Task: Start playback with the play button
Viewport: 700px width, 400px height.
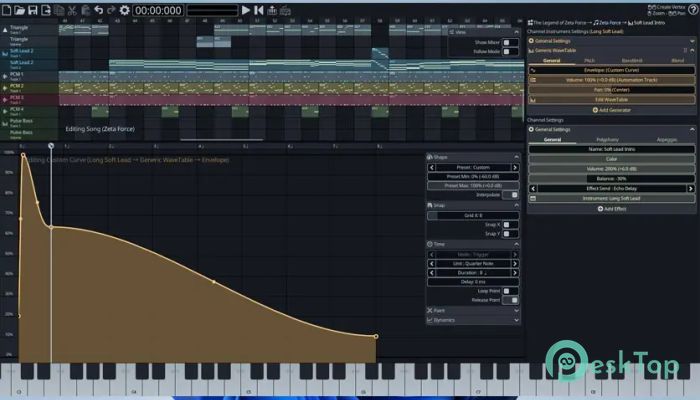Action: (246, 10)
